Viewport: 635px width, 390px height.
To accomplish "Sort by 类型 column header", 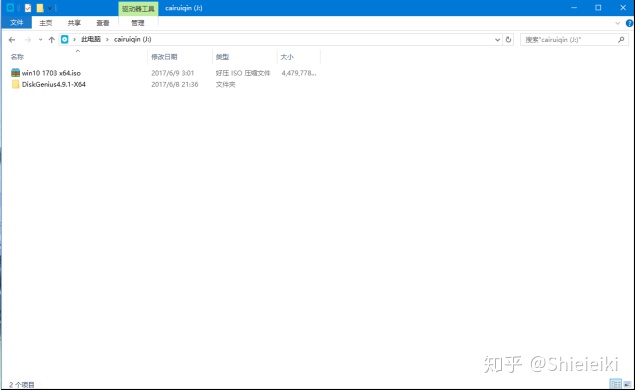I will click(x=222, y=57).
